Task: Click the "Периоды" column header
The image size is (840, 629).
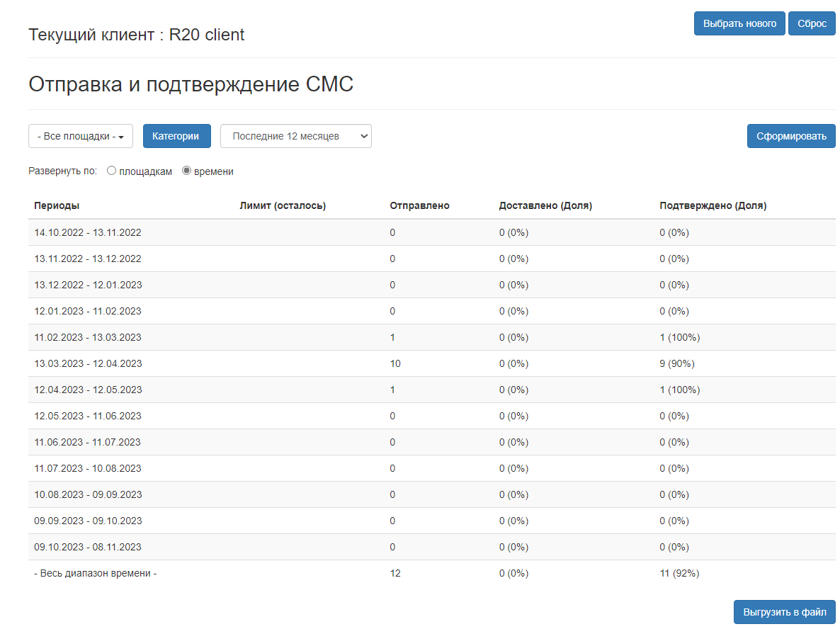Action: click(57, 205)
